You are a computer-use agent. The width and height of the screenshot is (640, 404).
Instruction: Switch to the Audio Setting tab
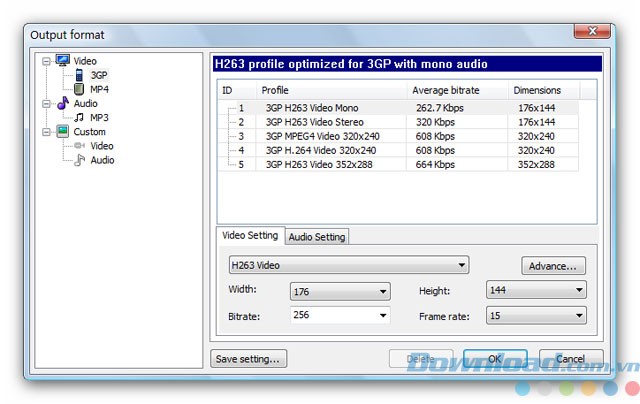[x=316, y=237]
